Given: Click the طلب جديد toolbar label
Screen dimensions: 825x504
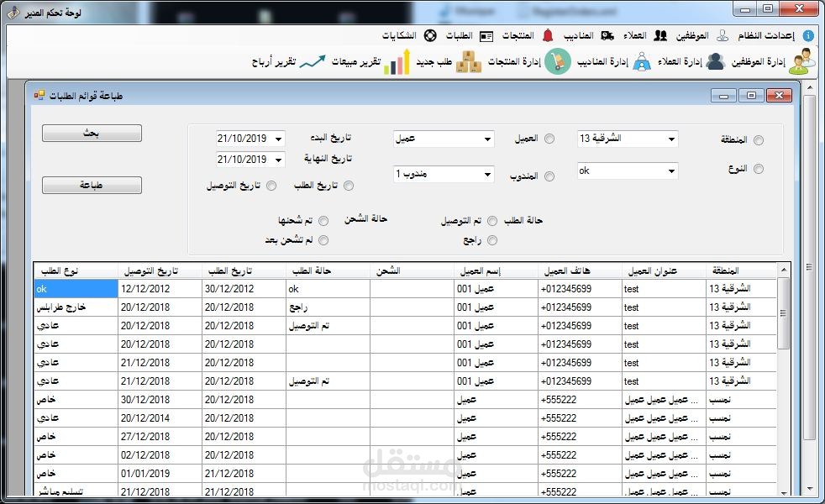Looking at the screenshot, I should pyautogui.click(x=434, y=61).
